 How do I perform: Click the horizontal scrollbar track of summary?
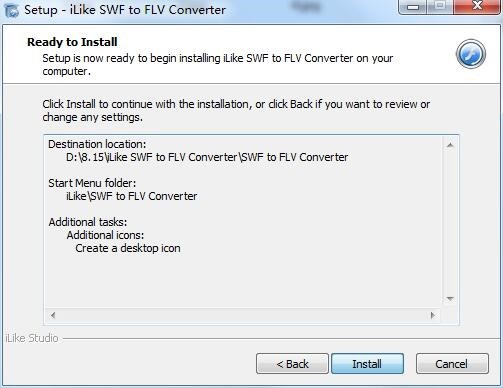pyautogui.click(x=243, y=315)
